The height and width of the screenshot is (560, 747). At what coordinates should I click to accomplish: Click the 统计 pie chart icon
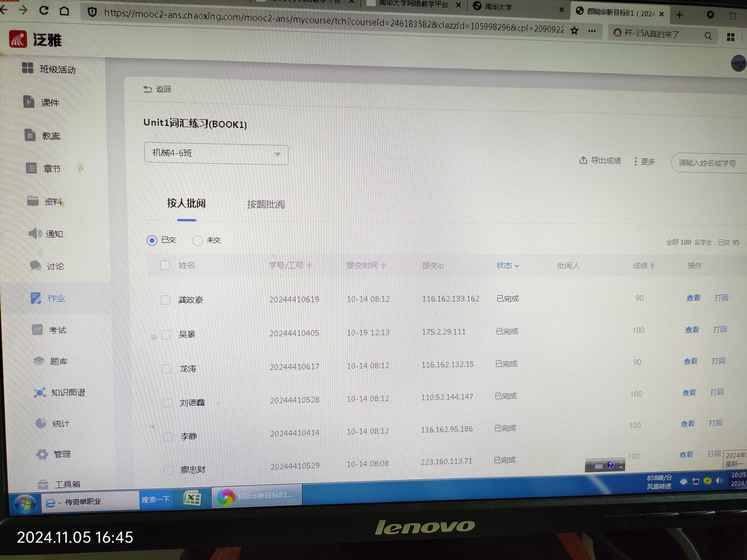[41, 423]
